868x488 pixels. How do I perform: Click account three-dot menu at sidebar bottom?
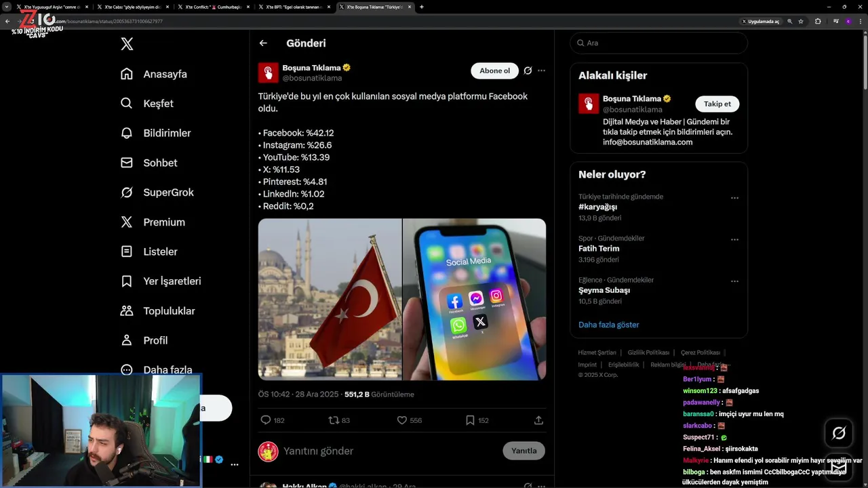point(235,464)
